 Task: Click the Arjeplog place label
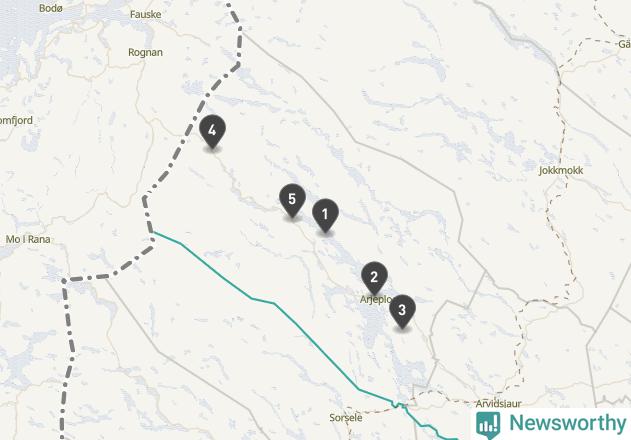(376, 300)
